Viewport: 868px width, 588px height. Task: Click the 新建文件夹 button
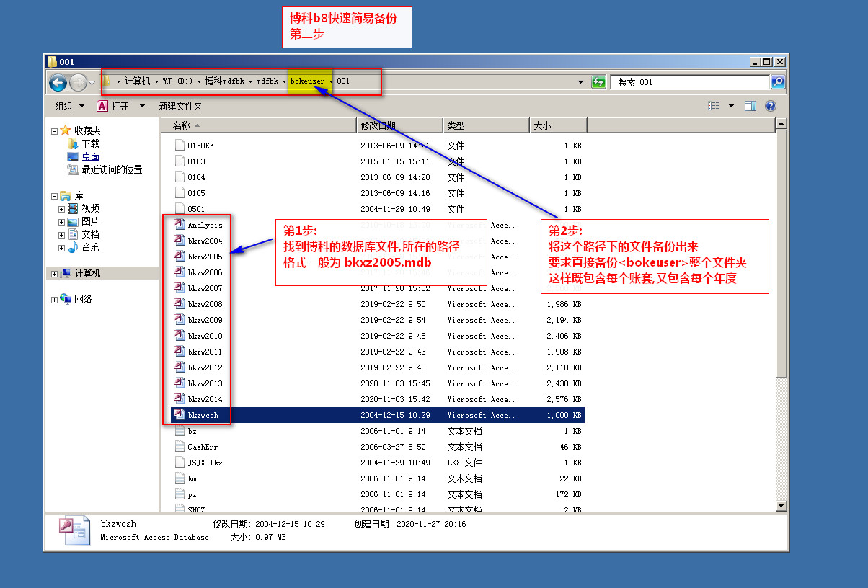[x=180, y=106]
